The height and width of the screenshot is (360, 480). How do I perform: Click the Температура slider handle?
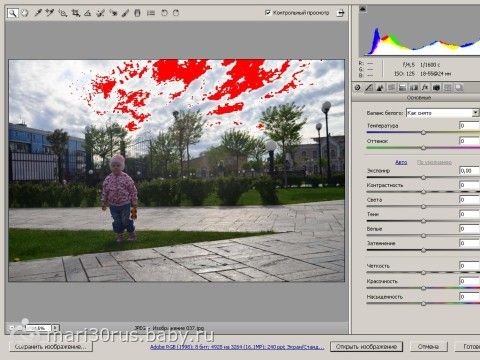tap(423, 132)
